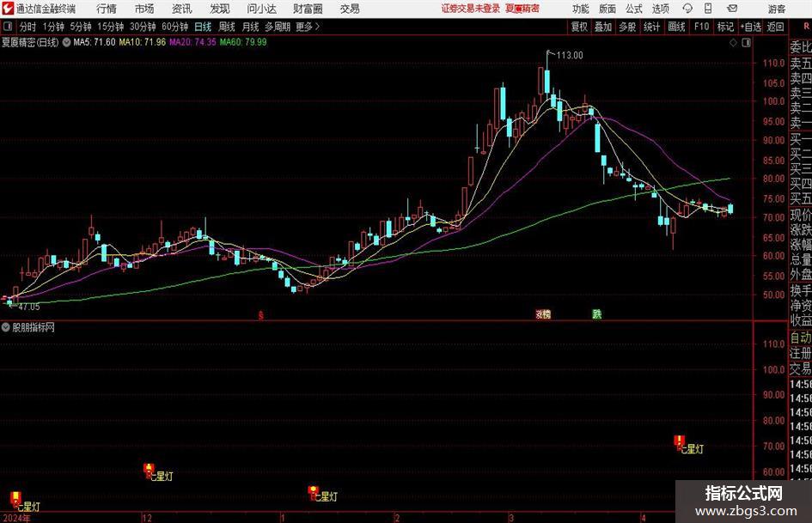Toggle the left panel icon beside 分时
812x523 pixels.
click(x=8, y=27)
